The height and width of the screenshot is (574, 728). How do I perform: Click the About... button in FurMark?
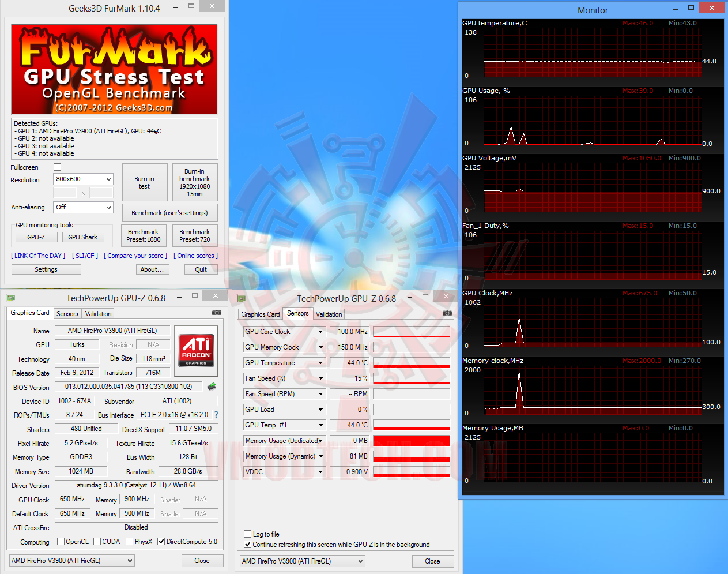point(152,269)
